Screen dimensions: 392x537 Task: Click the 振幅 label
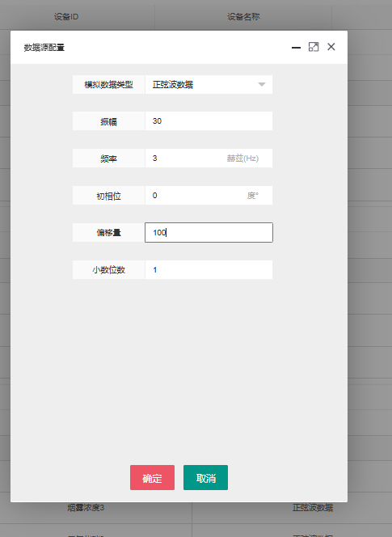(x=108, y=121)
